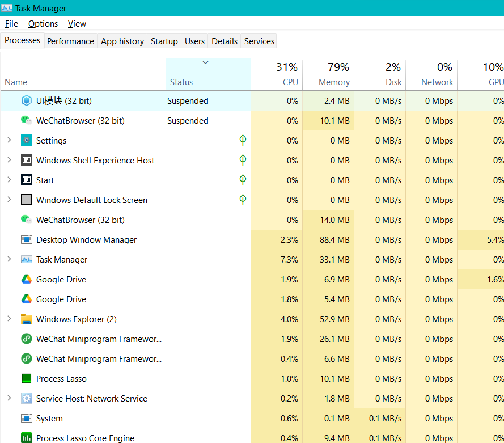Select the Process Lasso Core Engine name
The height and width of the screenshot is (443, 504).
(x=85, y=438)
